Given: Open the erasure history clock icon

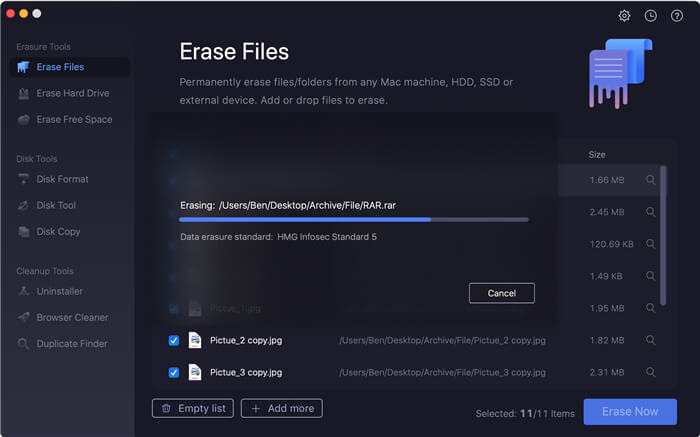Looking at the screenshot, I should pos(650,16).
